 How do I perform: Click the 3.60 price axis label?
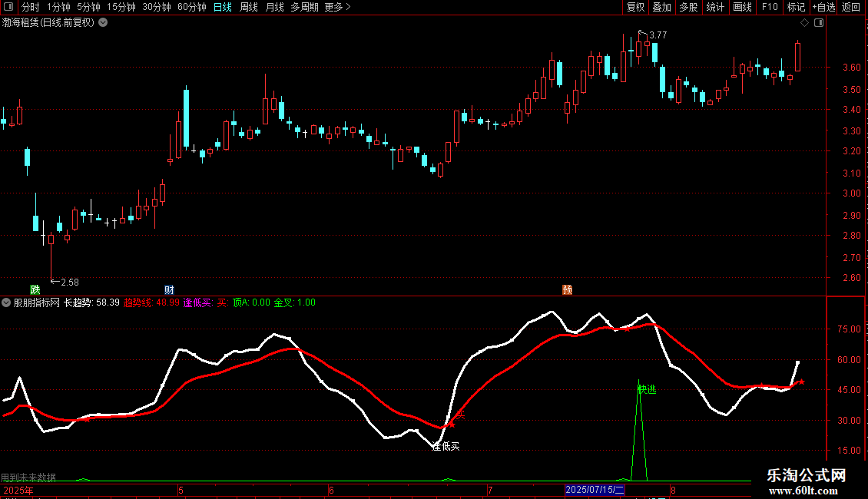click(x=851, y=68)
